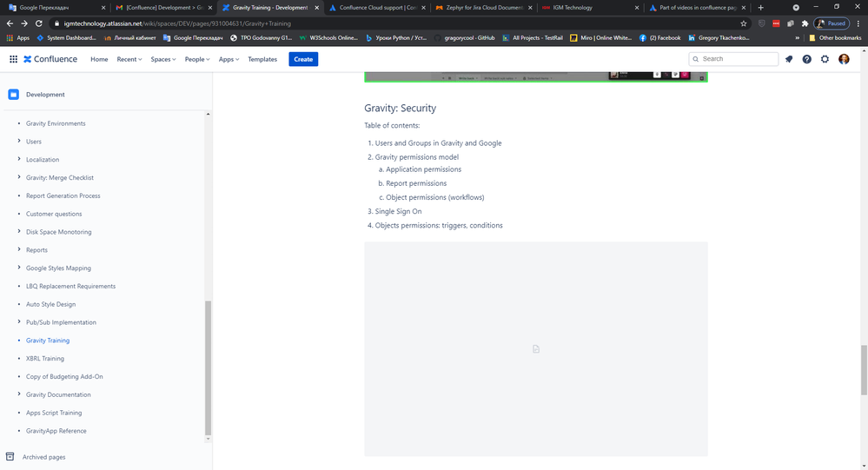Open Customer questions page
The width and height of the screenshot is (868, 470).
point(54,214)
